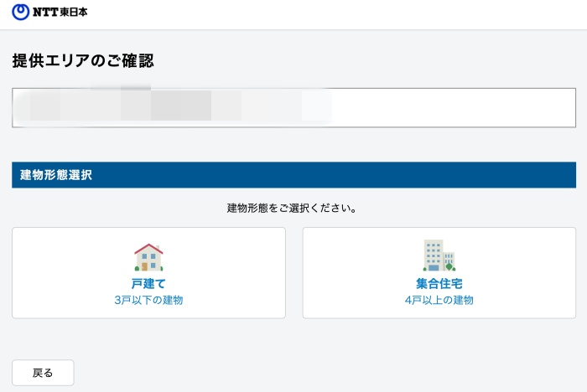Click the NTT East circular logo icon
This screenshot has height=392, width=587.
[x=20, y=12]
